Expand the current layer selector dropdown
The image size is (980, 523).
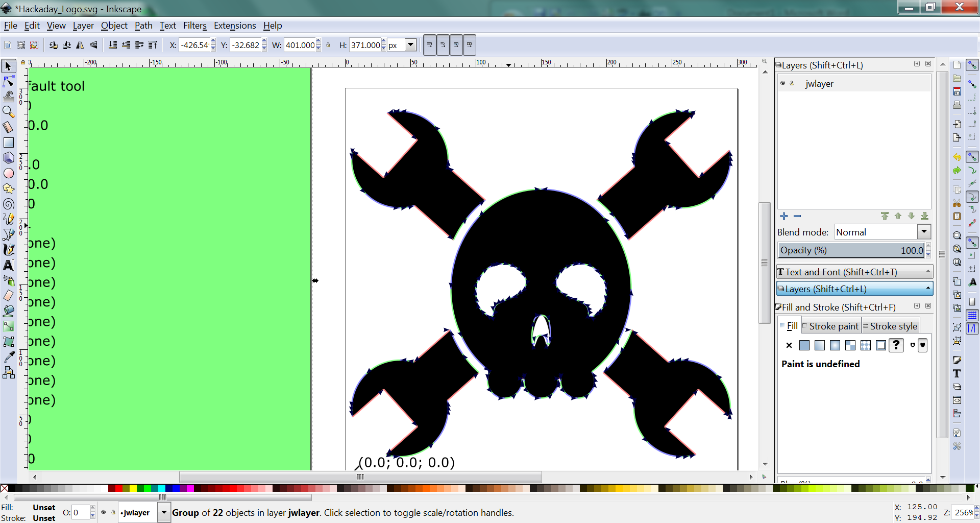[164, 512]
